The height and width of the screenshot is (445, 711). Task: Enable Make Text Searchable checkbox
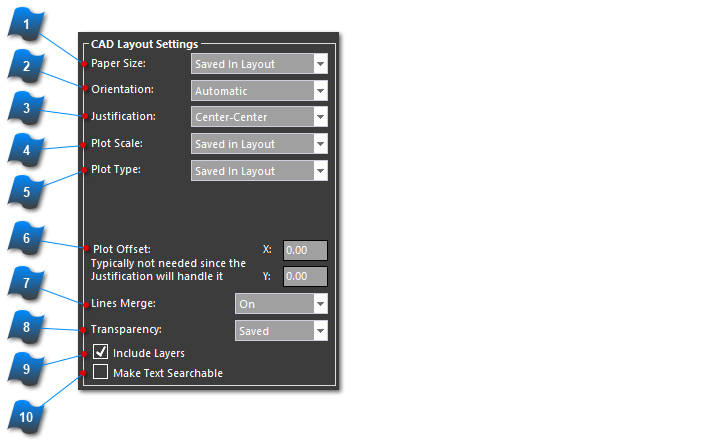coord(101,373)
